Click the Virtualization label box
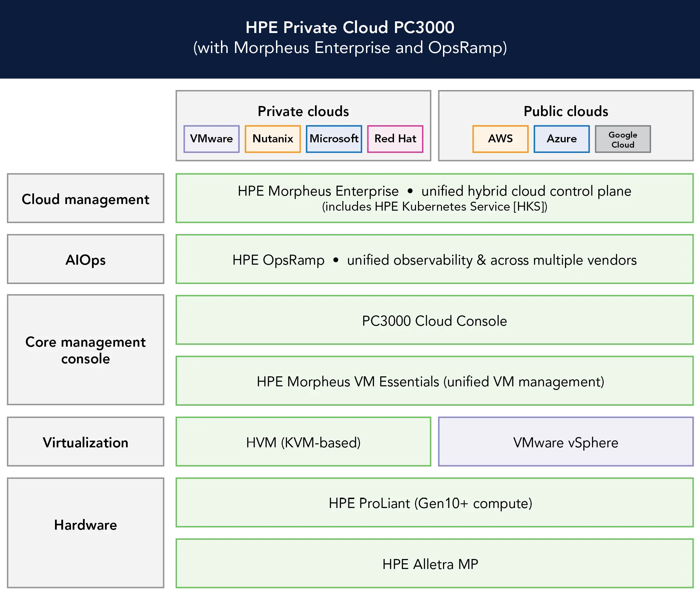This screenshot has width=700, height=600. click(85, 442)
